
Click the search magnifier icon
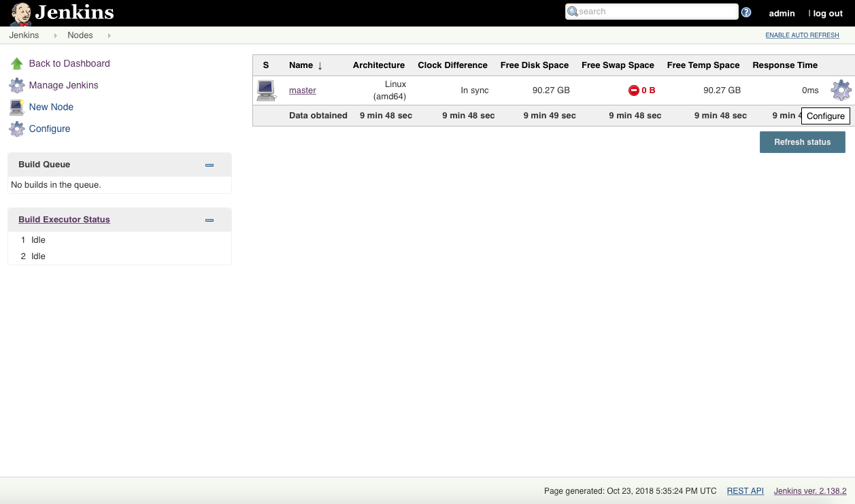tap(573, 12)
